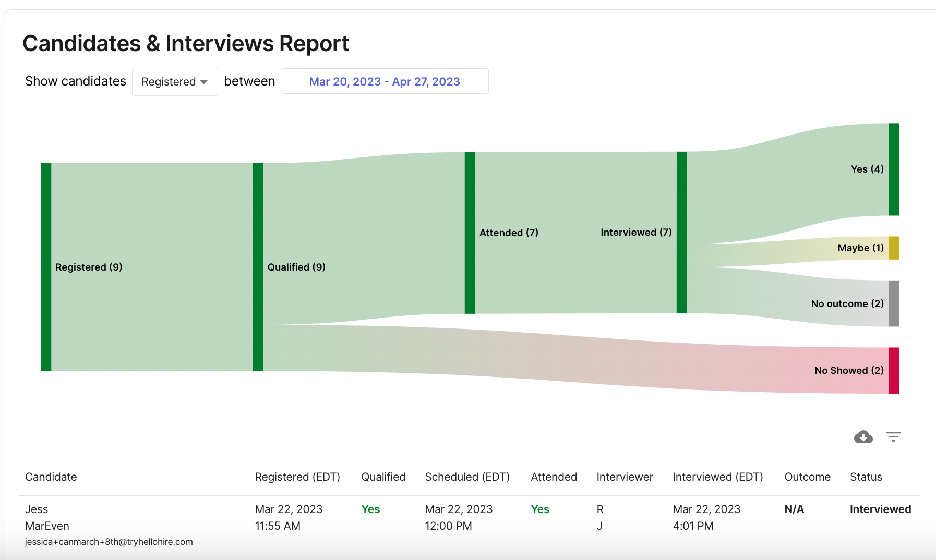Select the Qualified (9) node label
The image size is (936, 560).
[x=296, y=267]
